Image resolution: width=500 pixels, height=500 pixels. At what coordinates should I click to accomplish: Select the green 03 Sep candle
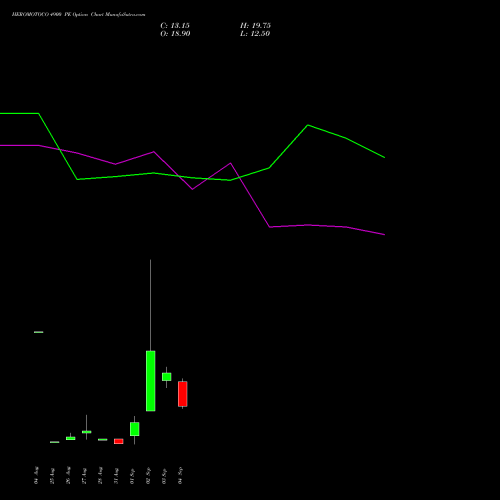tap(167, 377)
